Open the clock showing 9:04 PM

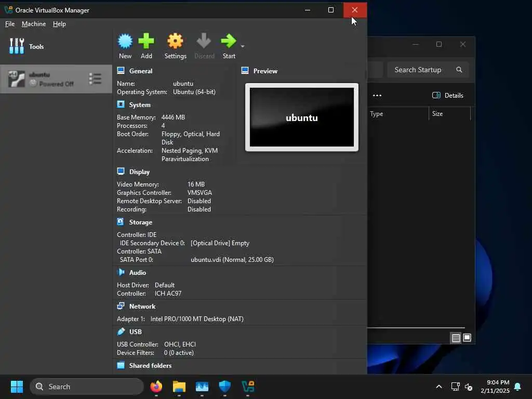[x=495, y=387]
